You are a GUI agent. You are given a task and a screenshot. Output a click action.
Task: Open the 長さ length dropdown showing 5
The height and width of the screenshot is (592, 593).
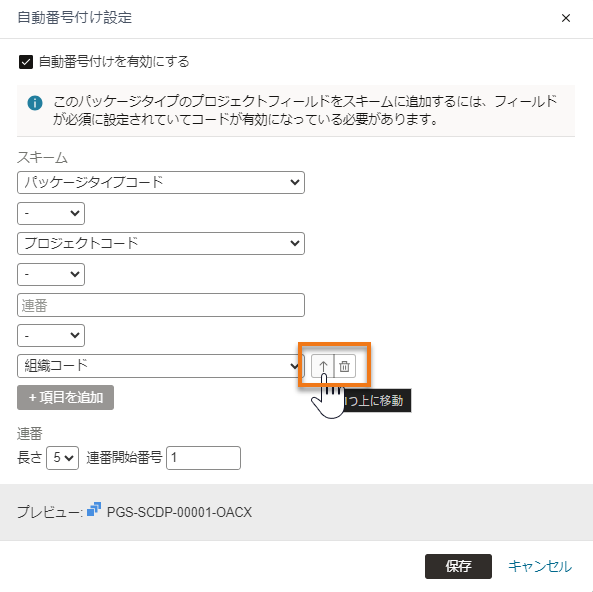[62, 458]
